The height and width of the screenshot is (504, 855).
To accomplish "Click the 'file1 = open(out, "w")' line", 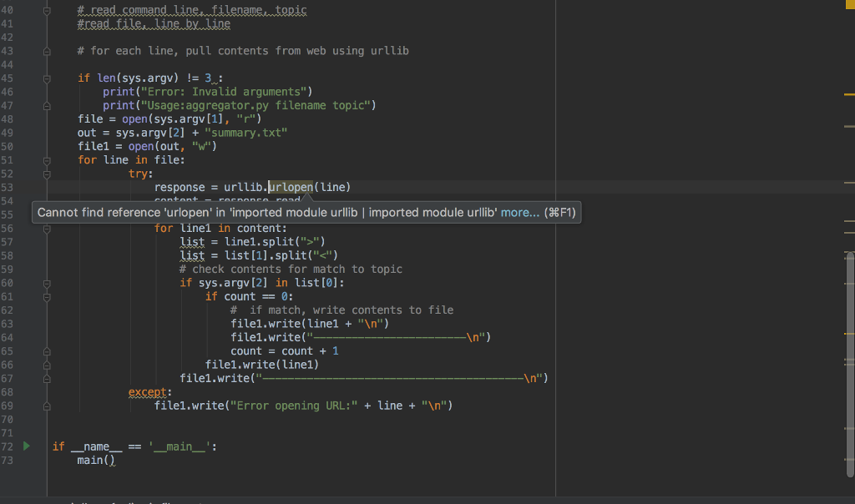I will tap(147, 147).
